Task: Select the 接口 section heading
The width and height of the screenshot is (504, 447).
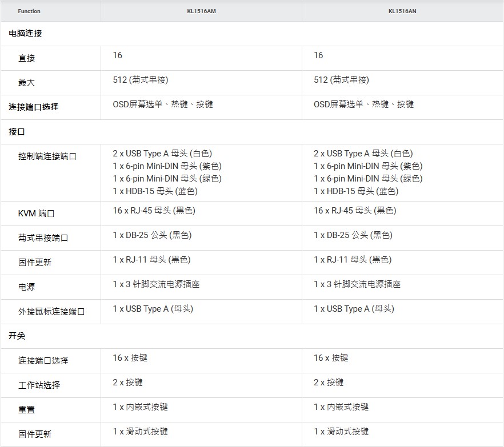Action: [x=17, y=132]
